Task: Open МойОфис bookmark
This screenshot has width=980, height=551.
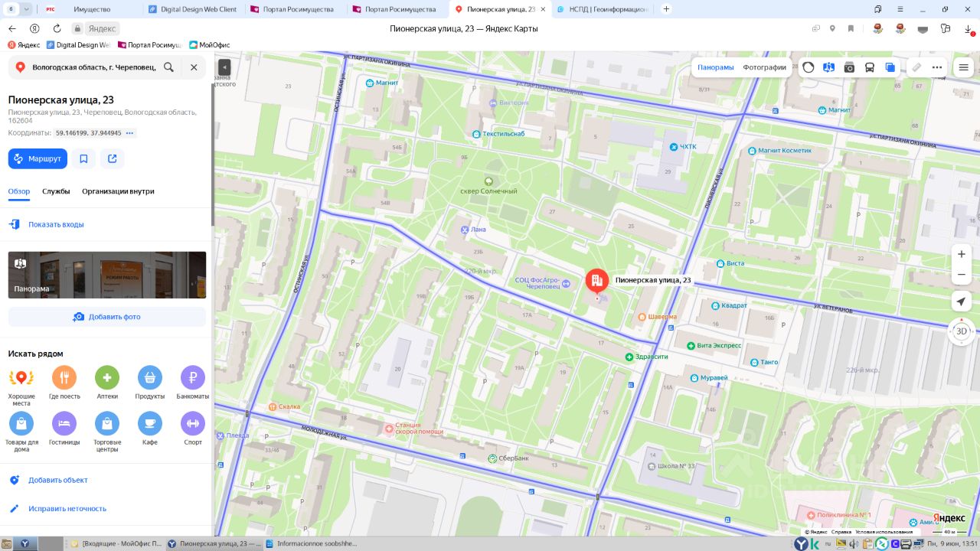Action: (x=209, y=44)
